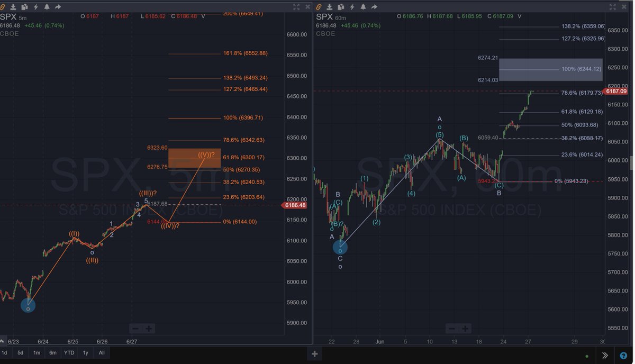Click the ((IV))? wave label on left chart
Image resolution: width=635 pixels, height=364 pixels.
(170, 226)
